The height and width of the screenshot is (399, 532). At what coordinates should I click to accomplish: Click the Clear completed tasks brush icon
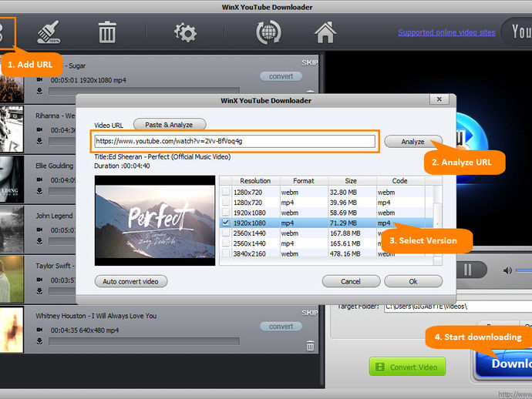pos(49,32)
